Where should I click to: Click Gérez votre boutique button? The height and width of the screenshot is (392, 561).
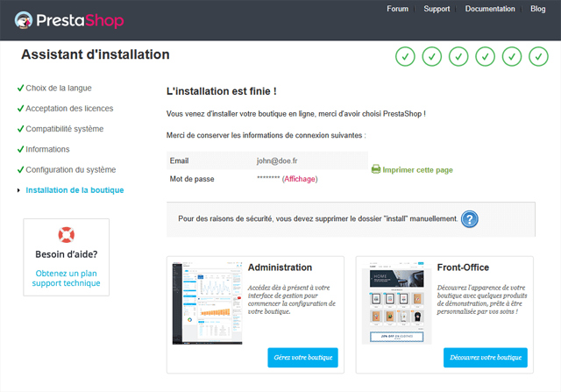click(x=302, y=357)
